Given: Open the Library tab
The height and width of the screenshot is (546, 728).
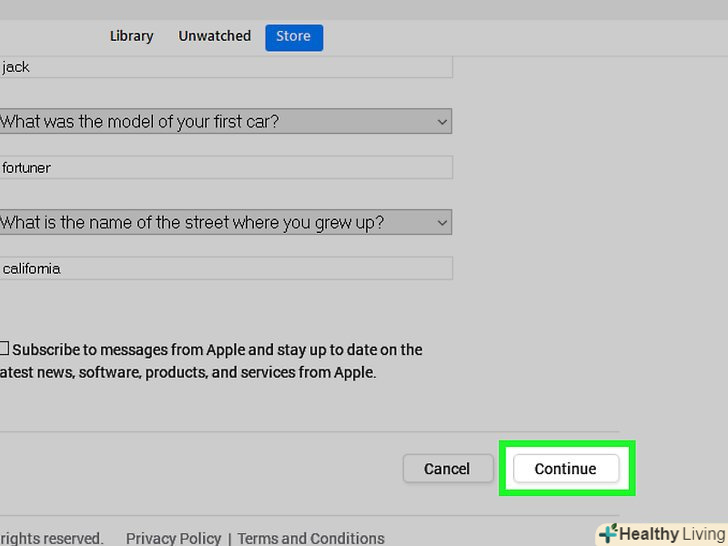Looking at the screenshot, I should coord(131,36).
